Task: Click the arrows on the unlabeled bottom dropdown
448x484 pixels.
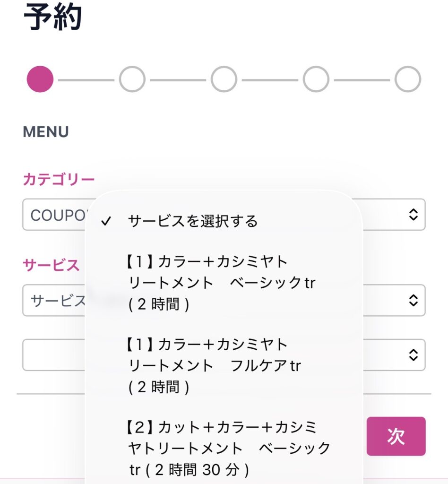Action: tap(413, 355)
